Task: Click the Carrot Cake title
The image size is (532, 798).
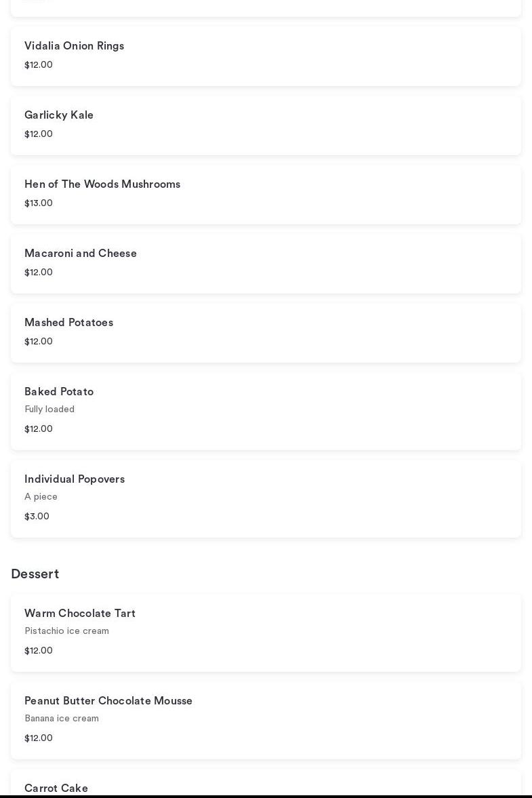Action: click(x=56, y=788)
